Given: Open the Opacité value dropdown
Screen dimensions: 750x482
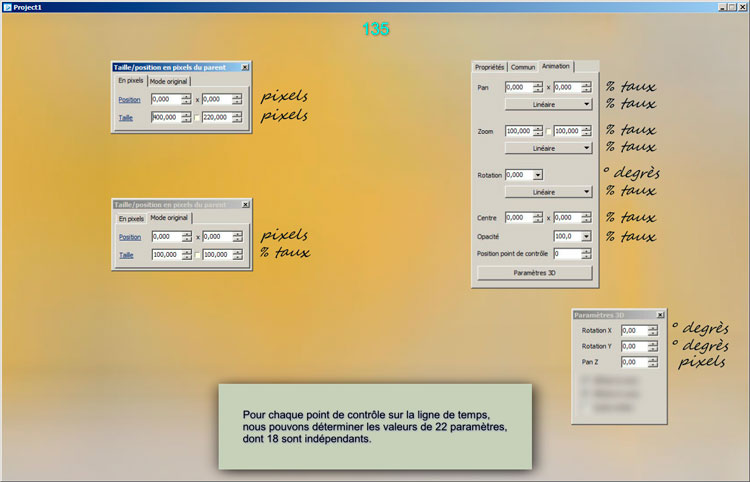Looking at the screenshot, I should [x=587, y=236].
